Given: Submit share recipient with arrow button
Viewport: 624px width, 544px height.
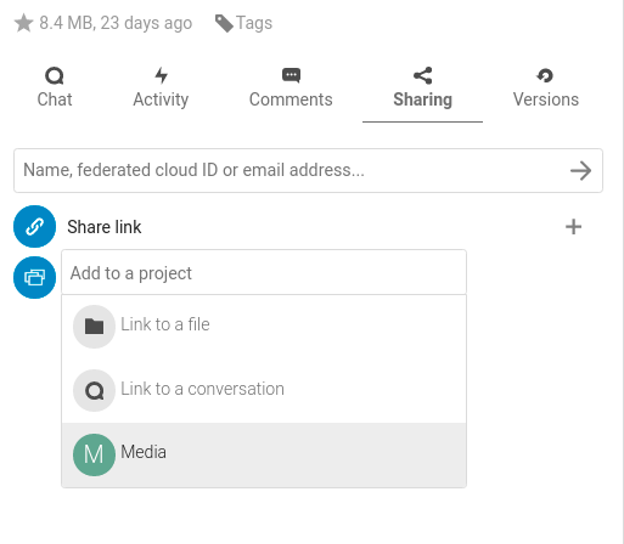Looking at the screenshot, I should coord(581,171).
